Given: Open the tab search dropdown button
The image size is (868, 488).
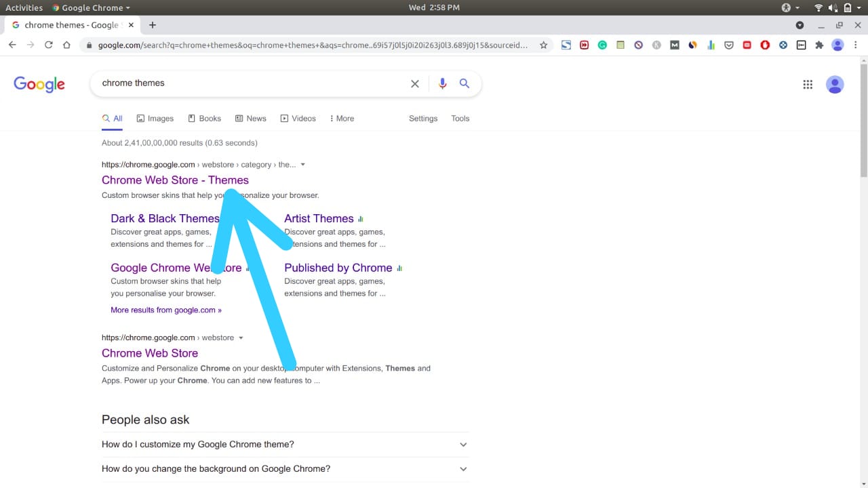Looking at the screenshot, I should coord(800,25).
